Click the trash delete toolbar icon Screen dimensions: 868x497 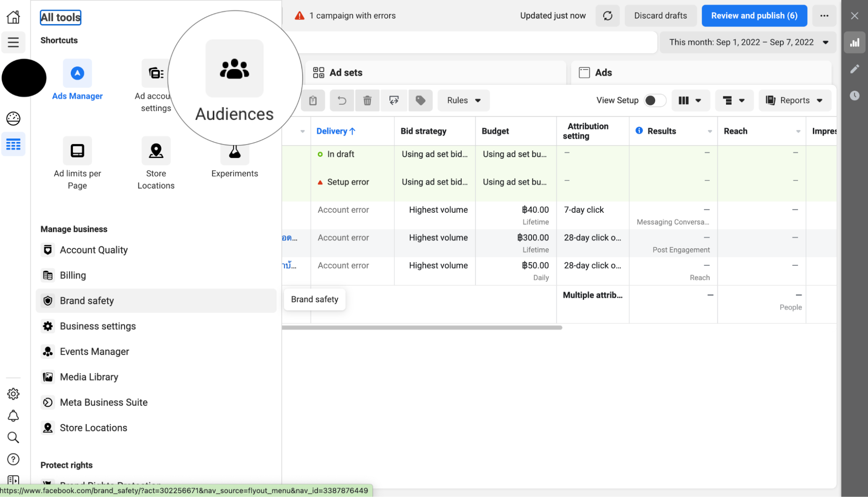pos(367,101)
